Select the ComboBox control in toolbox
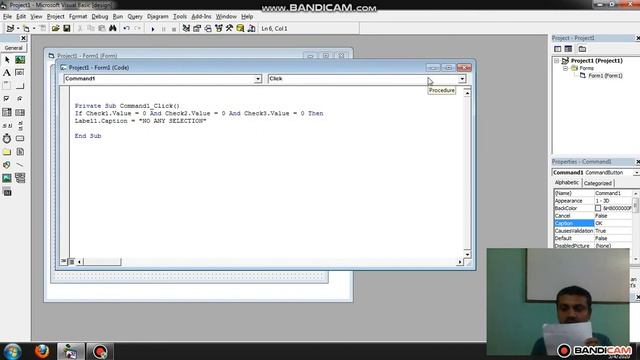This screenshot has height=360, width=640. click(7, 112)
